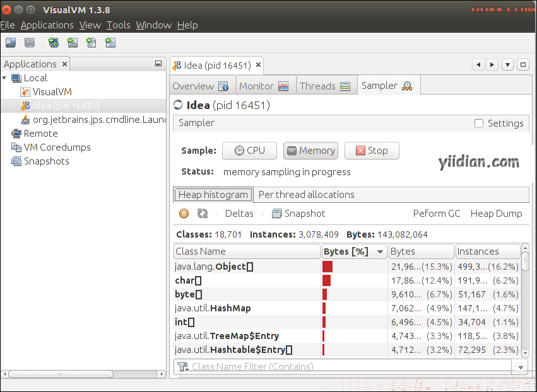Open the Applications menu
Image resolution: width=537 pixels, height=392 pixels.
pos(47,25)
